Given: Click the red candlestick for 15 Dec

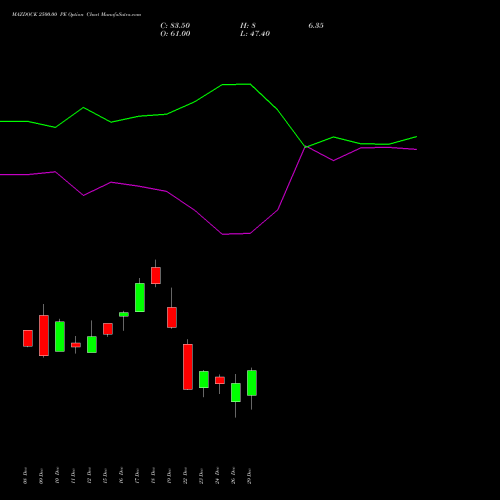Looking at the screenshot, I should click(x=108, y=329).
